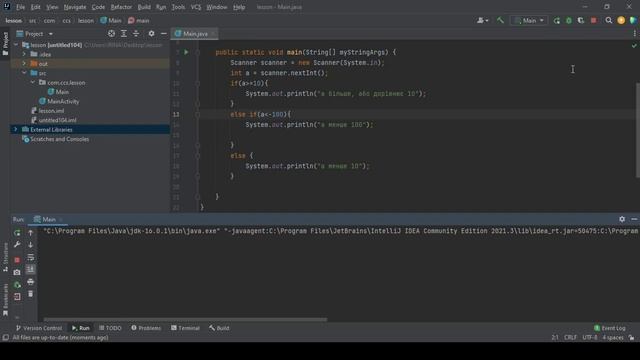
Task: Open Run panel gear settings
Action: [622, 219]
